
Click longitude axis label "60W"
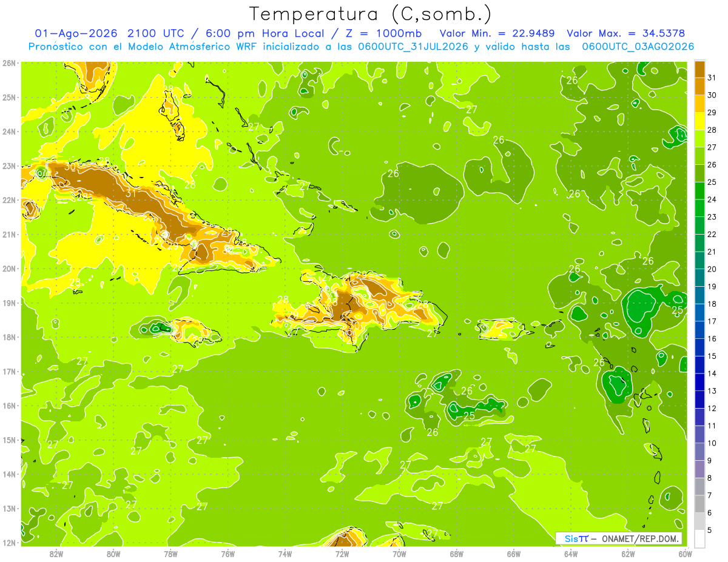pos(685,553)
